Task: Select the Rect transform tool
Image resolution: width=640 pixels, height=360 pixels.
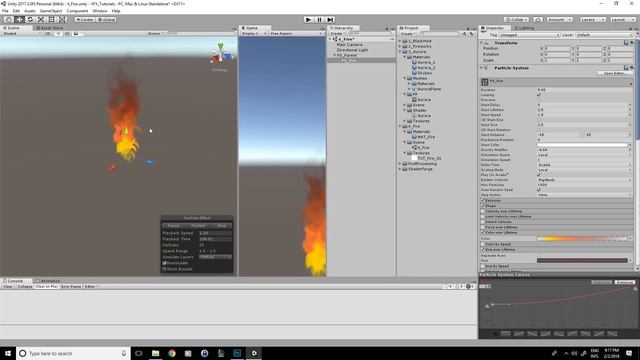Action: pyautogui.click(x=51, y=19)
